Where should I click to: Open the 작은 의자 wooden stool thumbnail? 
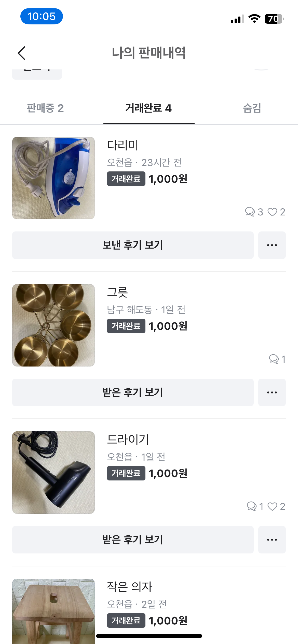(53, 610)
